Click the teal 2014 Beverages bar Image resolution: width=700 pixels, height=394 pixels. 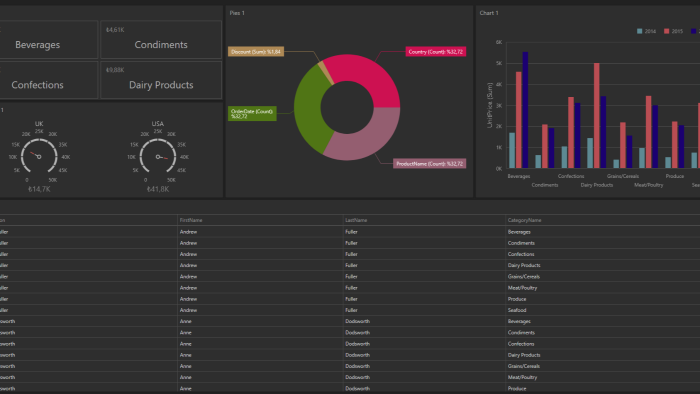pos(512,150)
